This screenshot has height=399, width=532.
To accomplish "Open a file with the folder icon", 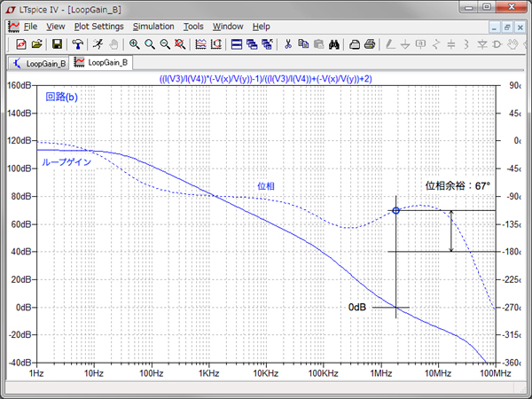I will point(37,43).
